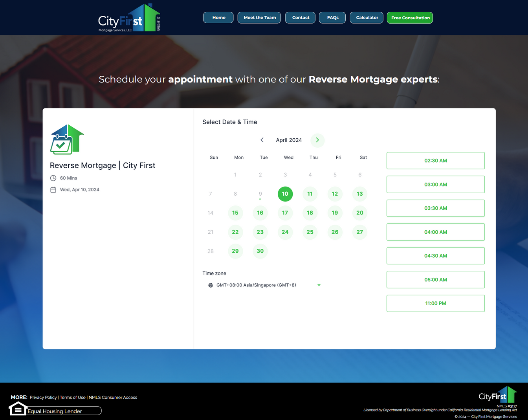The image size is (528, 420).
Task: Click the green Free Consultation button
Action: point(410,18)
